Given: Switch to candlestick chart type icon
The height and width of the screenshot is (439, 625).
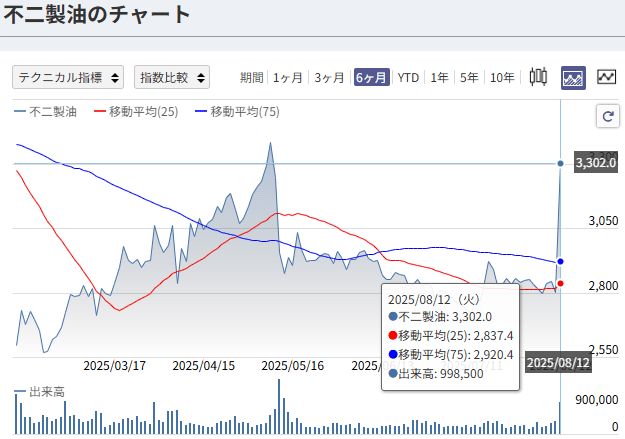Looking at the screenshot, I should click(x=538, y=77).
